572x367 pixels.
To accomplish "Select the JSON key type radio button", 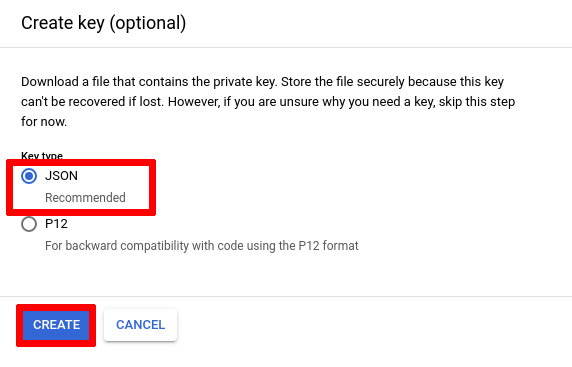I will [29, 176].
